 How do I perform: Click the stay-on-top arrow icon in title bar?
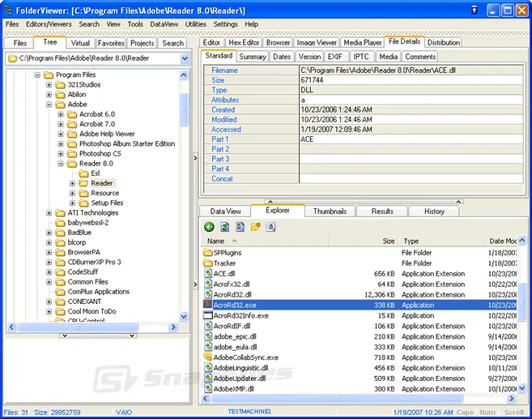click(475, 11)
